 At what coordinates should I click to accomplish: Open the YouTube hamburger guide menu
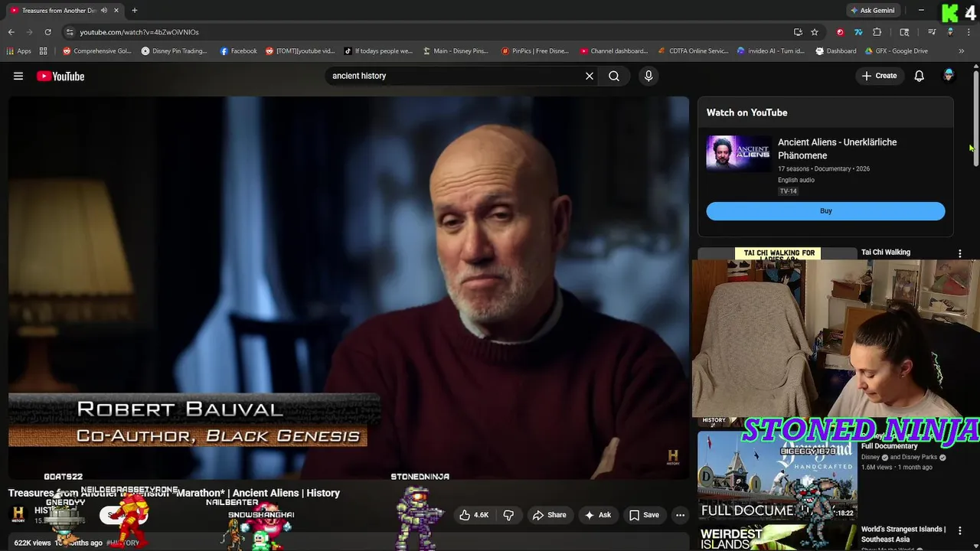18,76
